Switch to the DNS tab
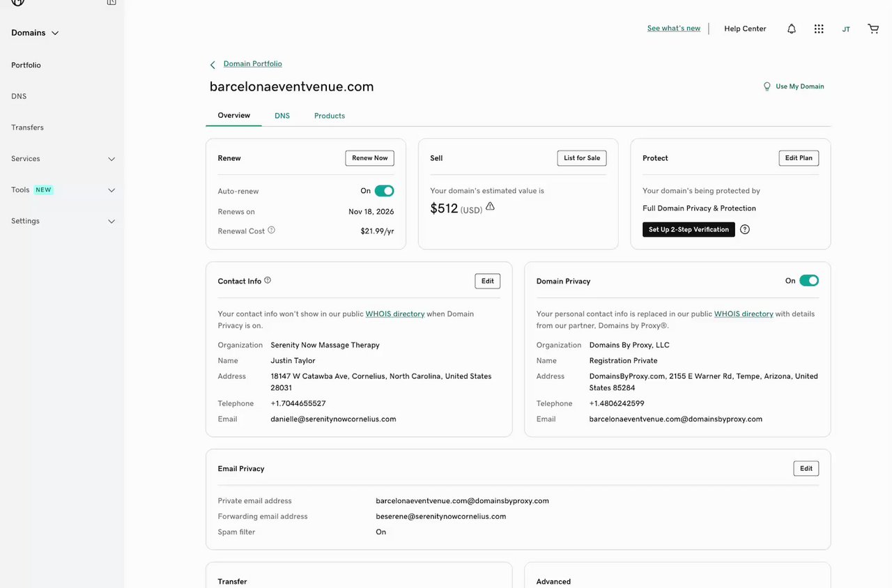Screen dimensions: 892x588 point(282,116)
